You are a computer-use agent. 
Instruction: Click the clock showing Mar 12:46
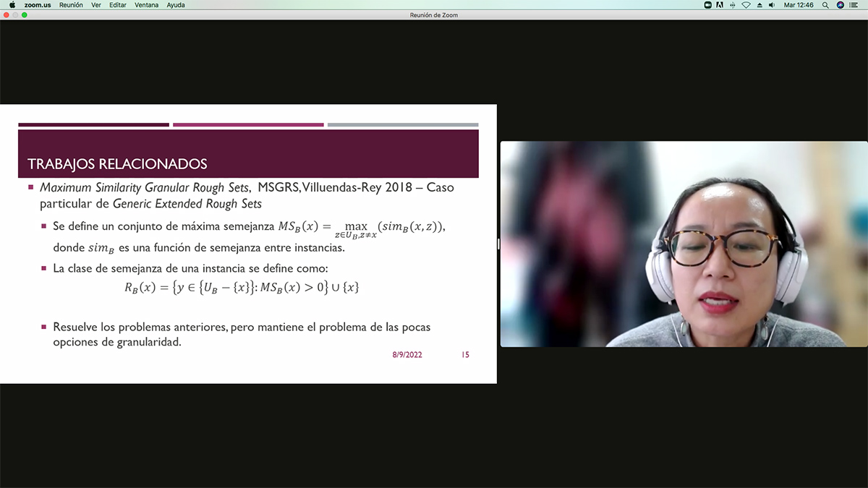[799, 4]
